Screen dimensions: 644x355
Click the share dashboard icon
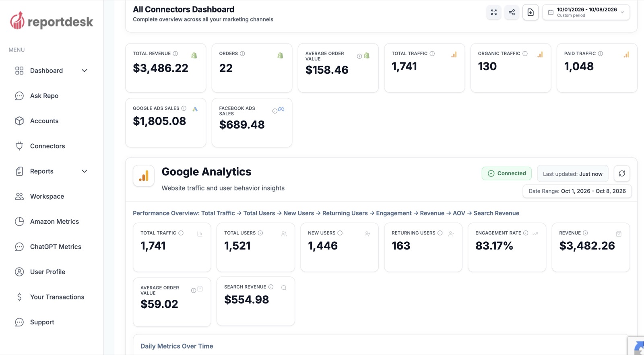tap(512, 12)
